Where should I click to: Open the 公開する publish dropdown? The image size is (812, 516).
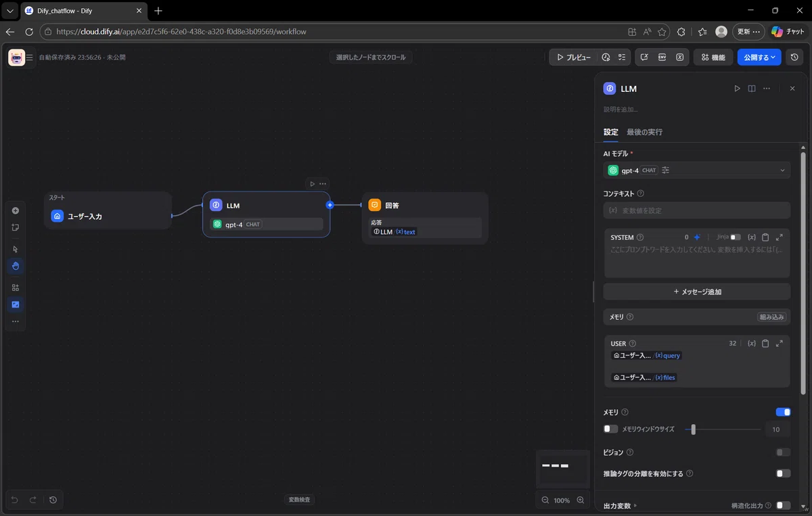pyautogui.click(x=759, y=57)
